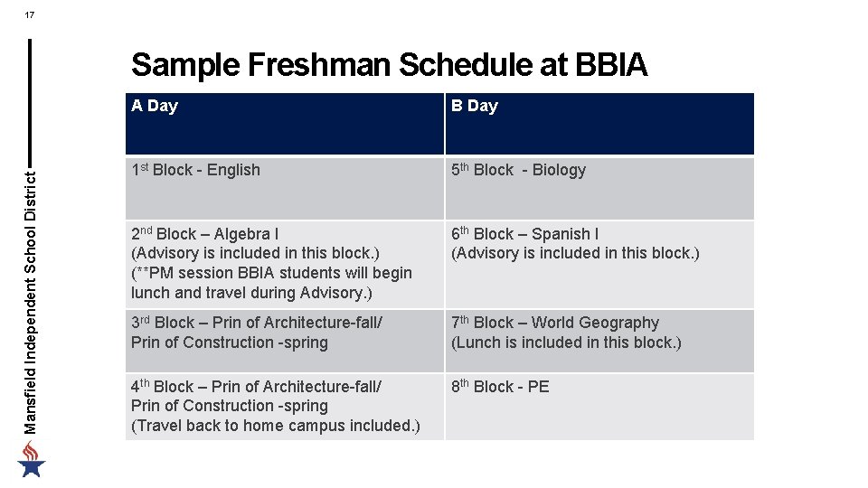This screenshot has width=868, height=488.
Task: Click the slide number 17
Action: (x=30, y=14)
